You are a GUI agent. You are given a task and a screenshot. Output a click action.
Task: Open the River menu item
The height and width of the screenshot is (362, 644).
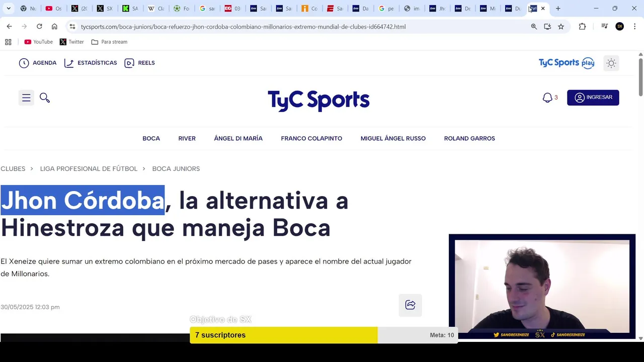click(x=187, y=138)
